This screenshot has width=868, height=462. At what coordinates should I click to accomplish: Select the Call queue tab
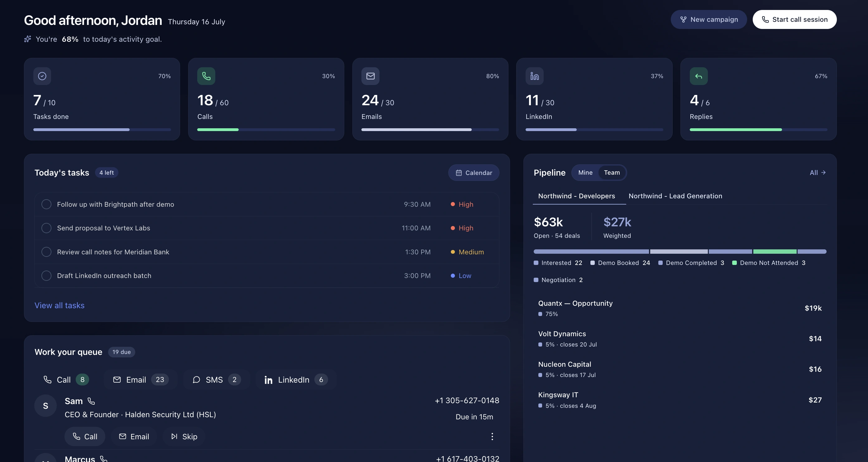click(x=66, y=380)
